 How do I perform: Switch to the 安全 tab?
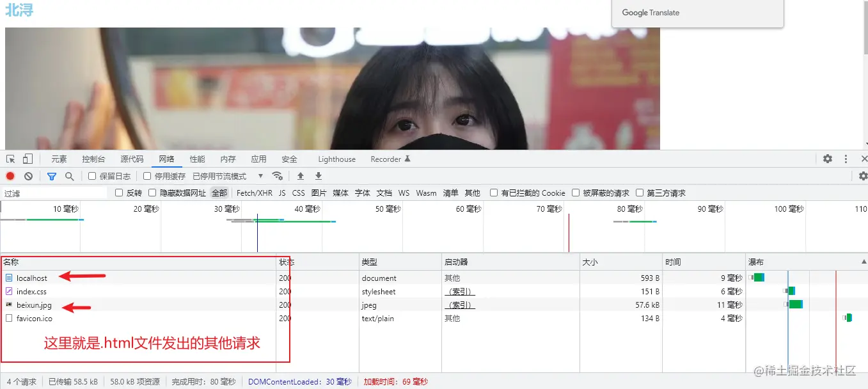click(x=289, y=159)
